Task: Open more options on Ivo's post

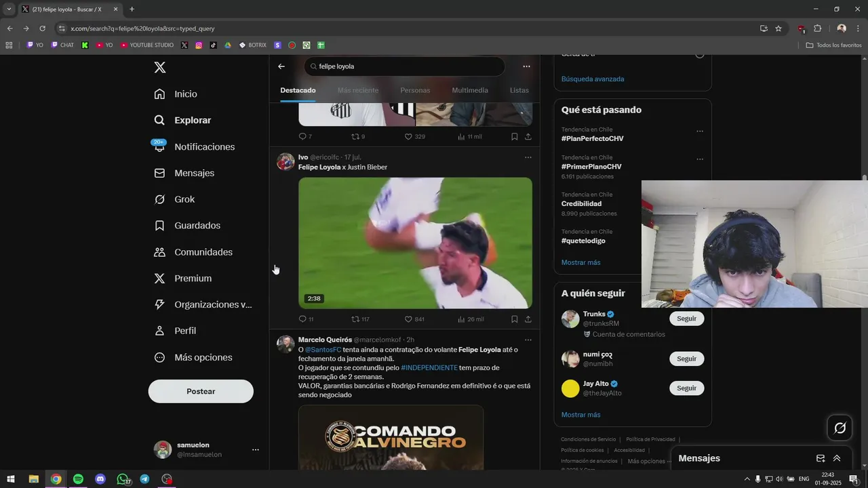Action: click(528, 157)
